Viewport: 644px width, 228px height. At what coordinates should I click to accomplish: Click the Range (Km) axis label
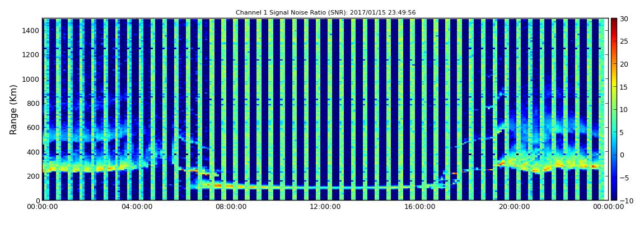(13, 110)
